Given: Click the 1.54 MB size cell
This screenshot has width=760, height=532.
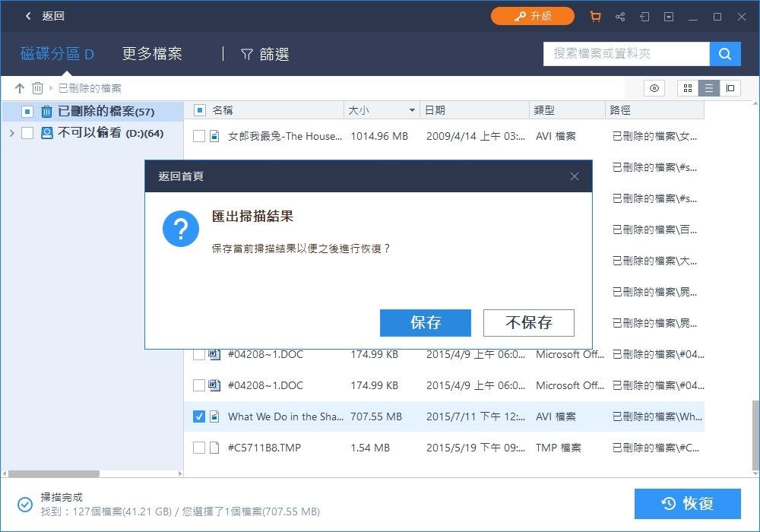Looking at the screenshot, I should pos(370,448).
